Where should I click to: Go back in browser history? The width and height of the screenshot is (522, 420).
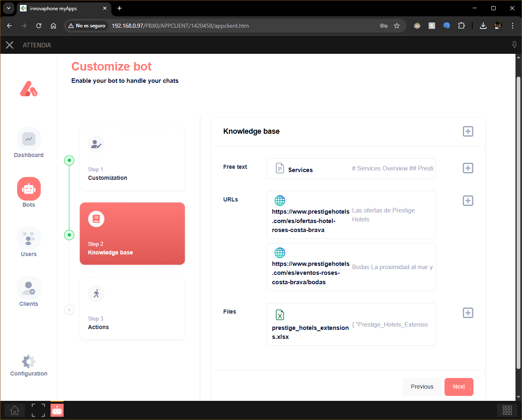click(x=9, y=26)
